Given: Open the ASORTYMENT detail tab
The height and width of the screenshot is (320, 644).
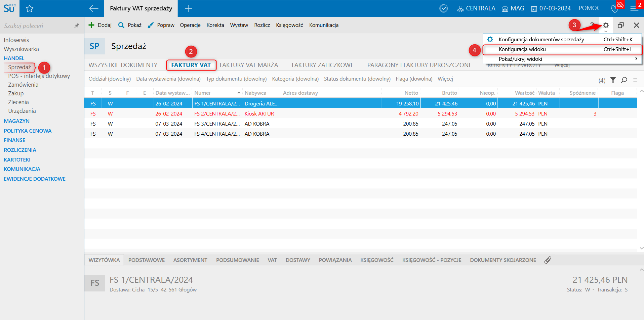Looking at the screenshot, I should (x=190, y=260).
